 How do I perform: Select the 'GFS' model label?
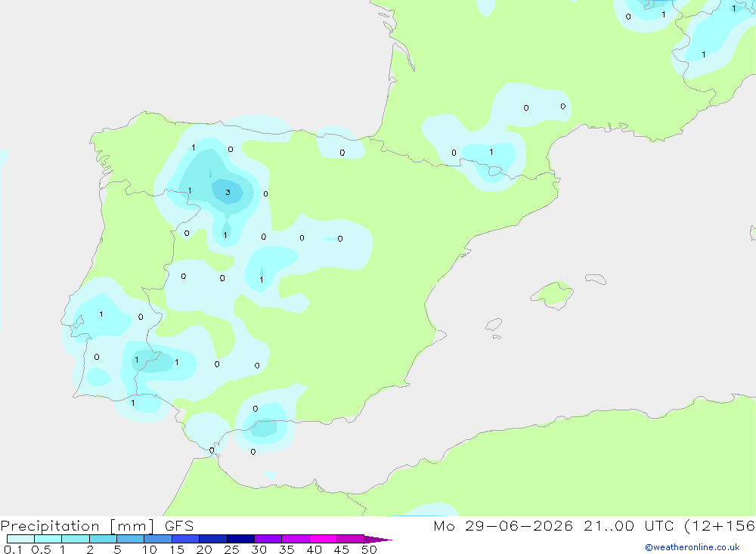coord(179,526)
